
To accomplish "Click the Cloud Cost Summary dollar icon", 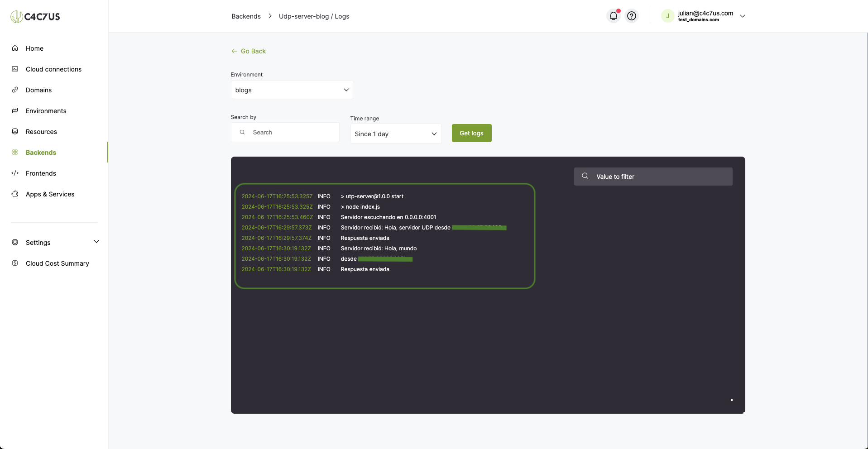I will [15, 263].
